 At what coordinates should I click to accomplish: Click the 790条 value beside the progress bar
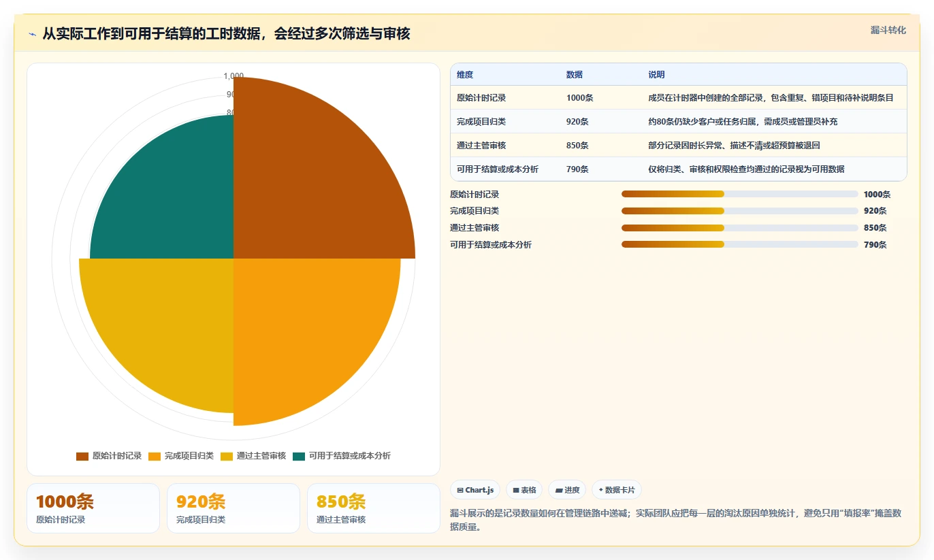point(875,245)
